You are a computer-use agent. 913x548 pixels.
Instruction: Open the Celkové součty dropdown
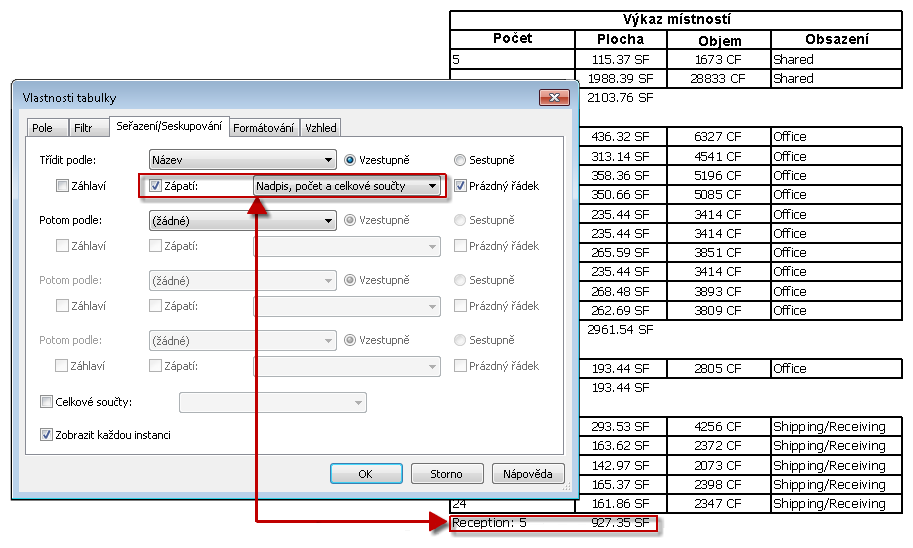(x=273, y=402)
